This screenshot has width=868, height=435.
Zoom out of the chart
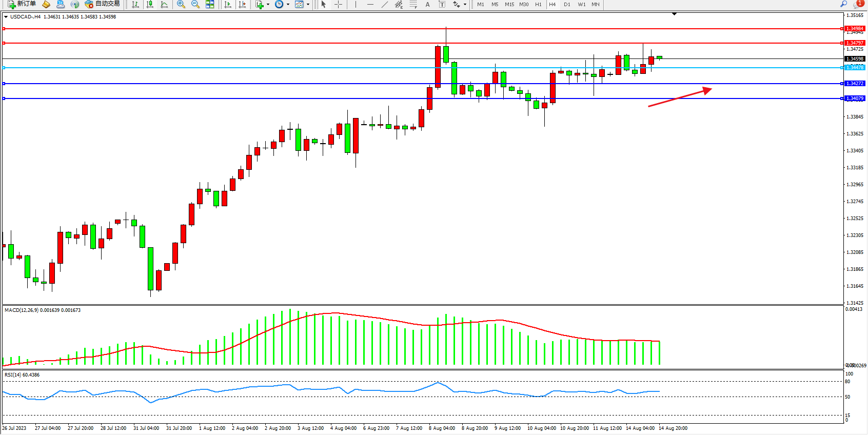[195, 4]
